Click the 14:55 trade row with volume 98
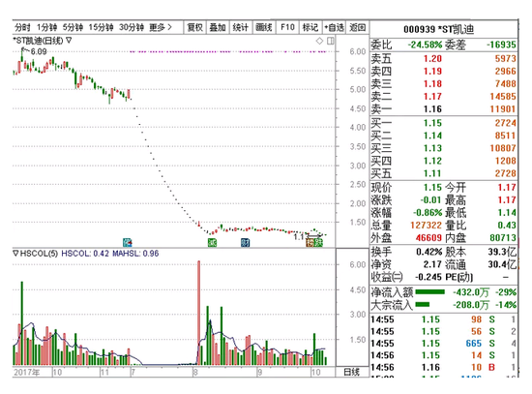 pos(443,319)
